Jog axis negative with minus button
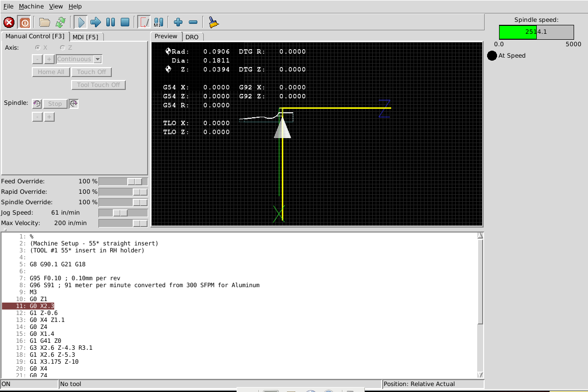 pos(37,59)
